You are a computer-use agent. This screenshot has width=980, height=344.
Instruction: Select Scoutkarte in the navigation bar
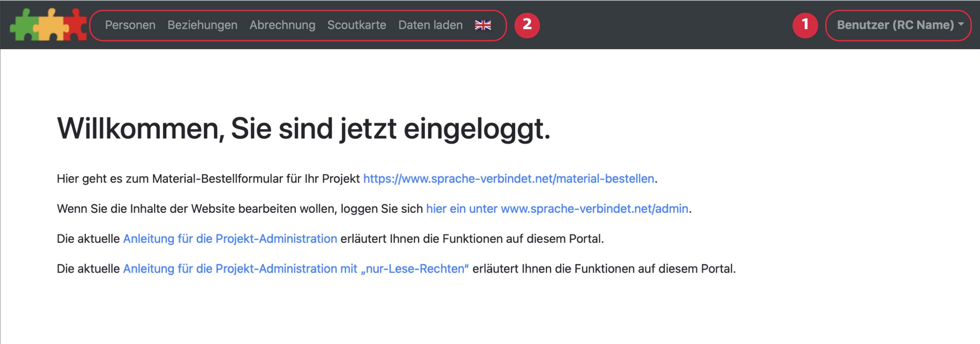357,25
